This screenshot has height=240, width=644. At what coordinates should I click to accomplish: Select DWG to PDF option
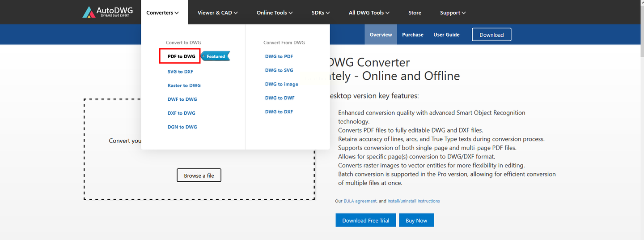coord(279,56)
